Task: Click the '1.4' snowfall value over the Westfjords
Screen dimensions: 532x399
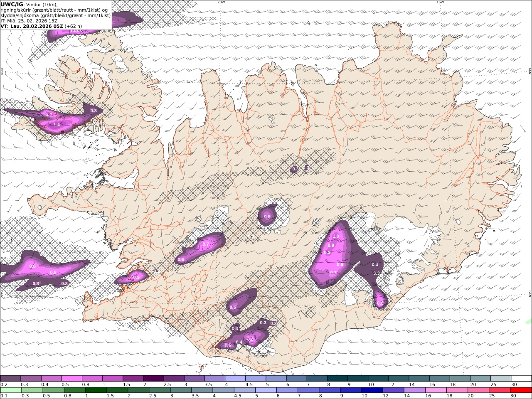Action: click(57, 125)
